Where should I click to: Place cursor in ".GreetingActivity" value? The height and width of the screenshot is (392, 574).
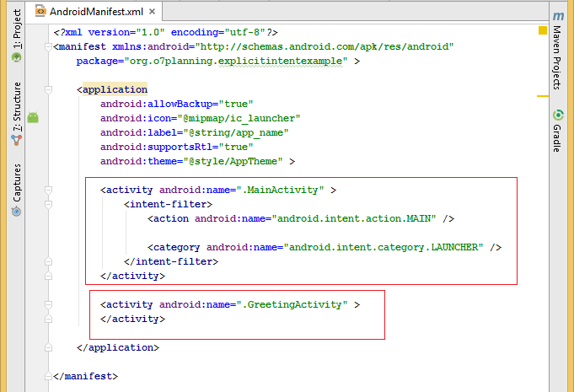pos(292,304)
